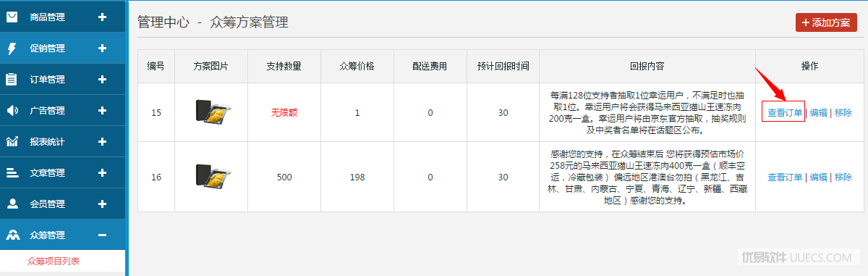Click 移除 for plan 15

[x=843, y=112]
